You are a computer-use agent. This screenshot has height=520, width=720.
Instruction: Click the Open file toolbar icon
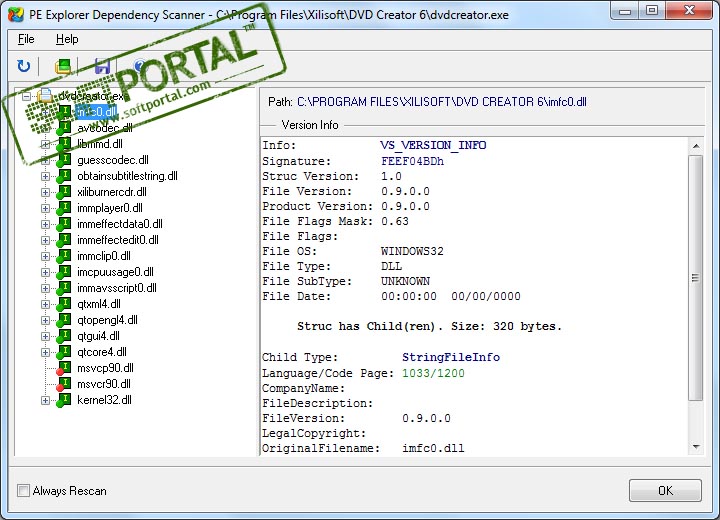(63, 67)
